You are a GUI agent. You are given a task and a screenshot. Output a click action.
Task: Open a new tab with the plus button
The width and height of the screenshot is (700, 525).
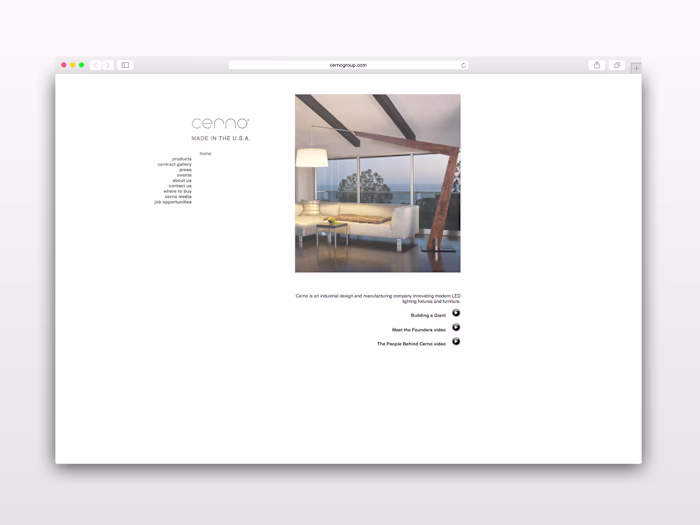pos(636,68)
